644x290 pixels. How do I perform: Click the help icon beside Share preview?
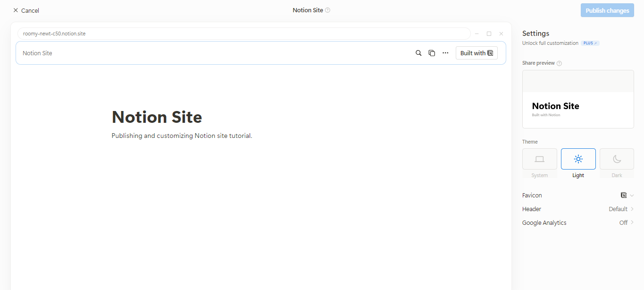[560, 63]
